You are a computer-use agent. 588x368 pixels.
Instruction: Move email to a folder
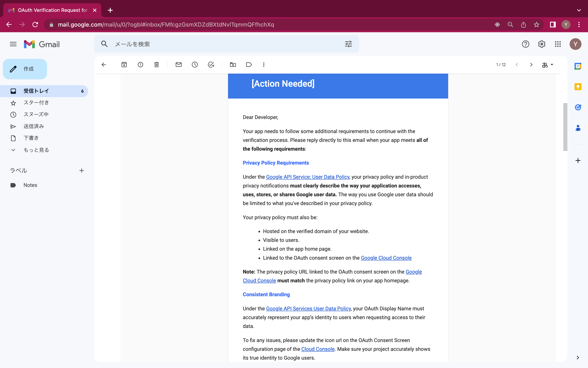click(233, 64)
